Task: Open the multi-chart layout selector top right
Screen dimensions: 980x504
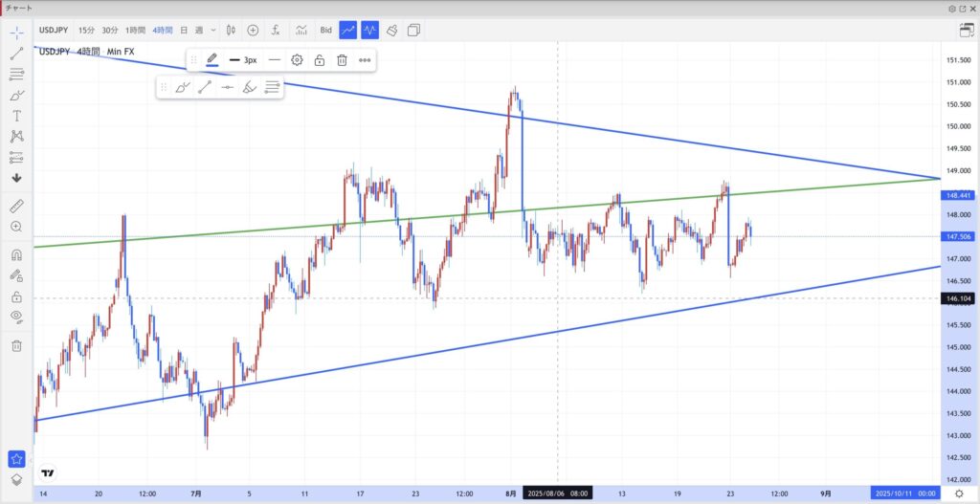Action: click(x=967, y=30)
